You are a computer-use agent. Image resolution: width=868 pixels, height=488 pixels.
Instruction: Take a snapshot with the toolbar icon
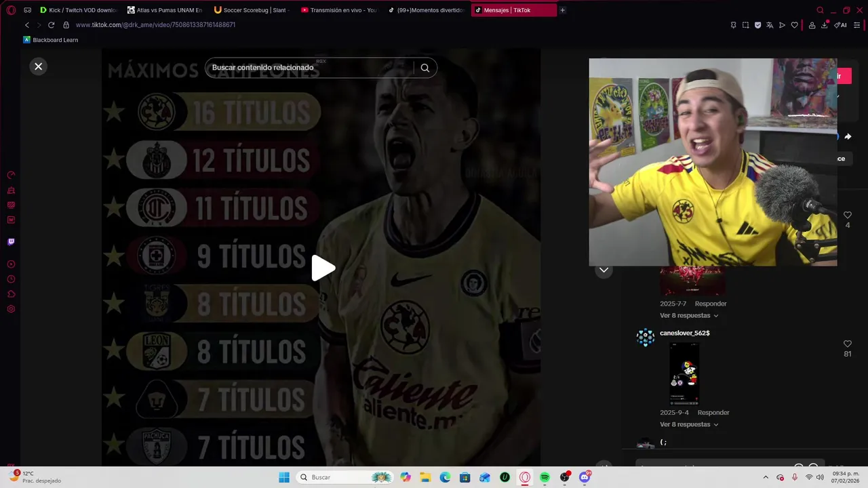(745, 25)
